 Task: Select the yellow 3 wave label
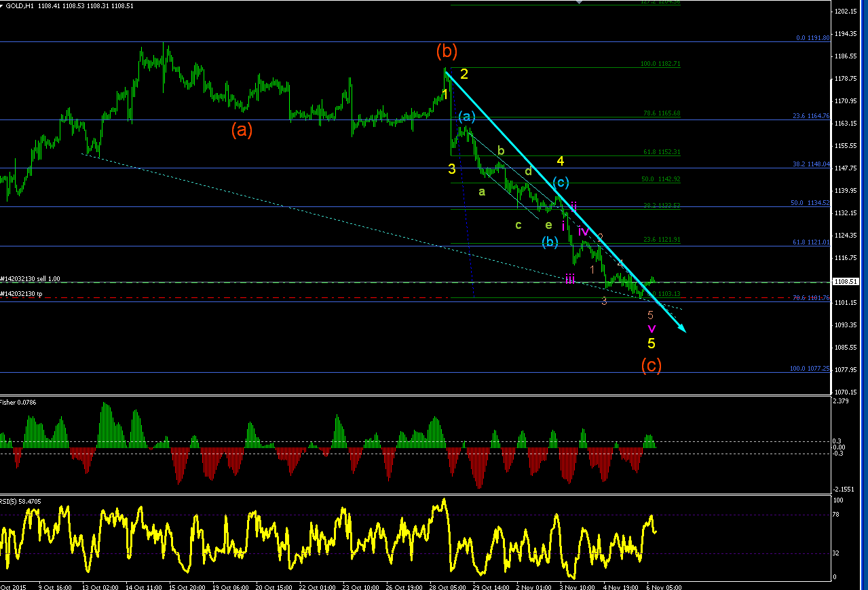pos(452,169)
